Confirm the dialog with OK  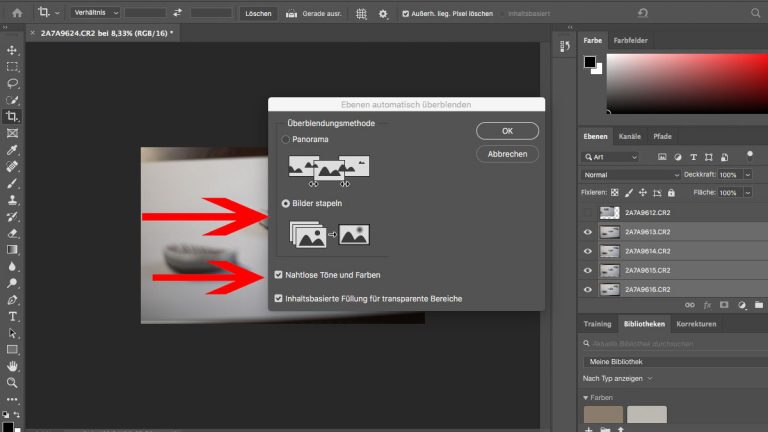point(507,131)
